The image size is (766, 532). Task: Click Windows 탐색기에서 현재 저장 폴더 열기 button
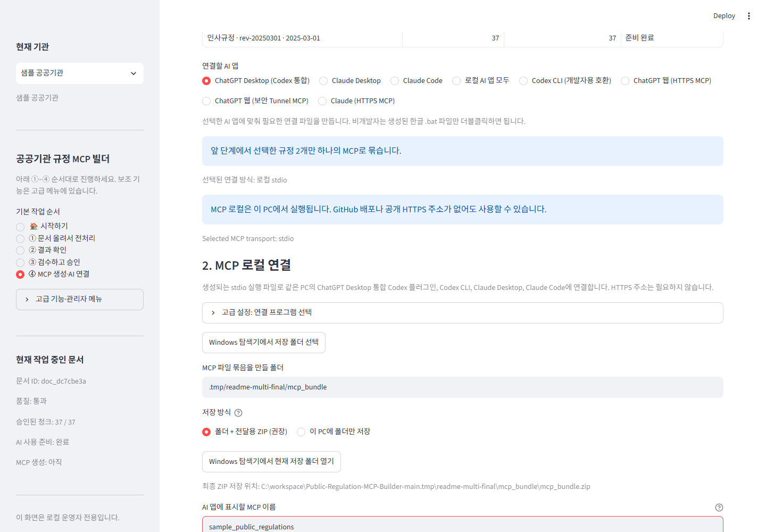click(x=271, y=462)
